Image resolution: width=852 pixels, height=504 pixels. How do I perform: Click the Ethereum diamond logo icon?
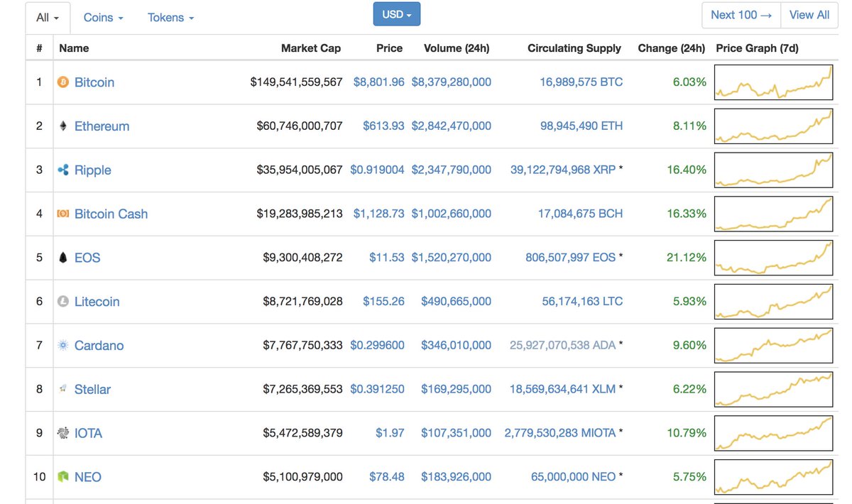(62, 126)
